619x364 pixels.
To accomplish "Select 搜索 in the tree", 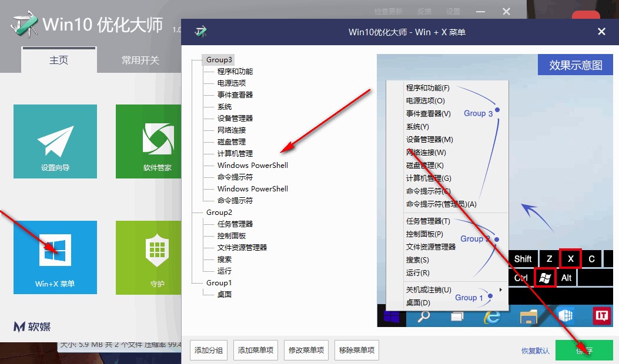I will (224, 259).
